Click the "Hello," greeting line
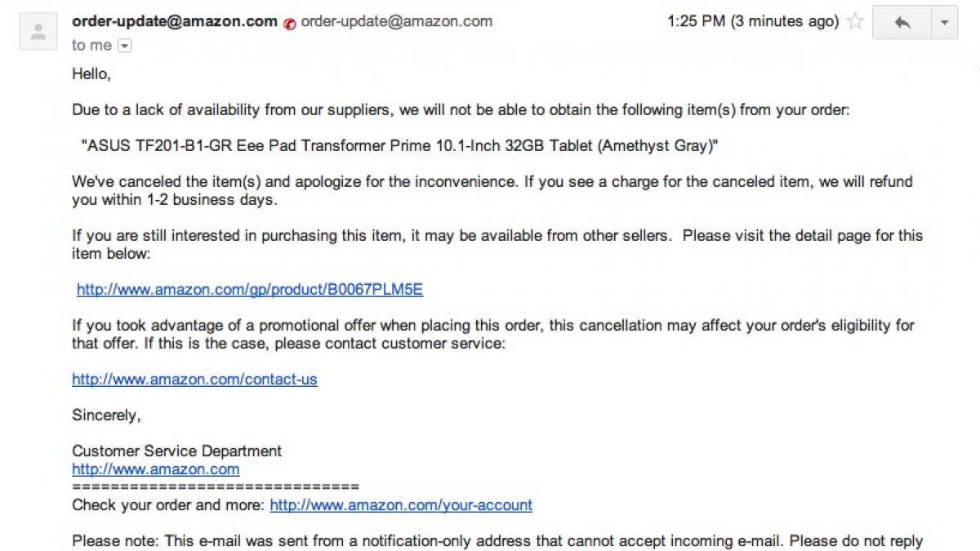Viewport: 980px width, 551px height. (91, 73)
